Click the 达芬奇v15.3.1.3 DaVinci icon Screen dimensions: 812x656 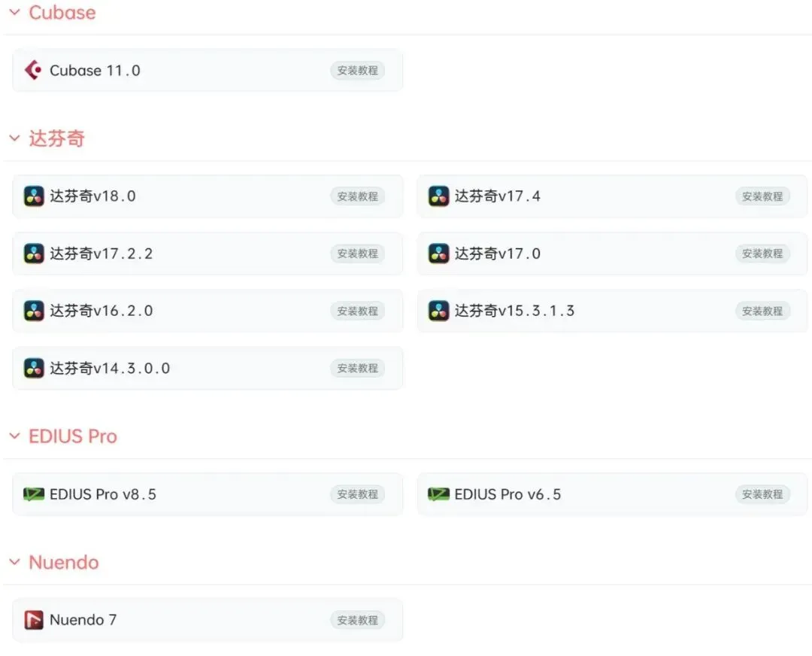pos(438,311)
